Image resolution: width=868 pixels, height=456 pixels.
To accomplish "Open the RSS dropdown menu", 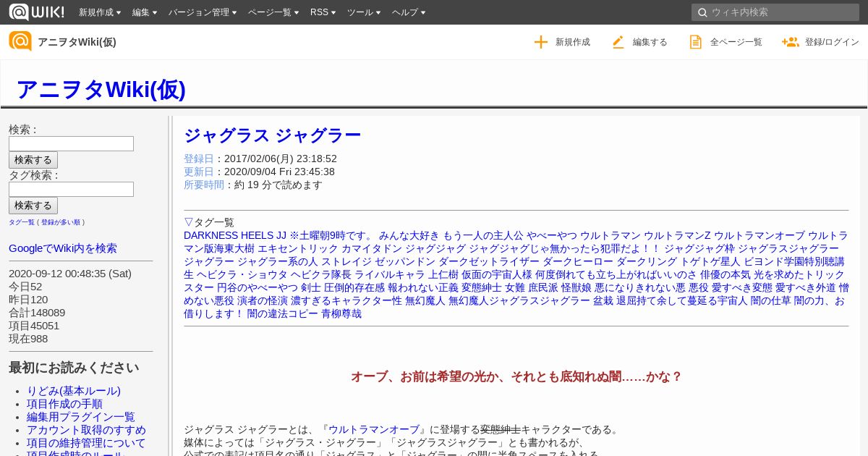I will (x=323, y=12).
